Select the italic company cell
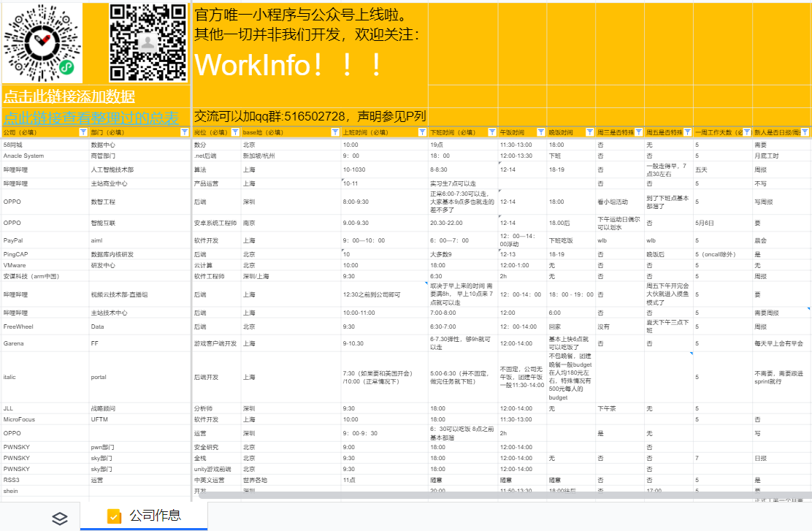This screenshot has height=531, width=812. (45, 377)
